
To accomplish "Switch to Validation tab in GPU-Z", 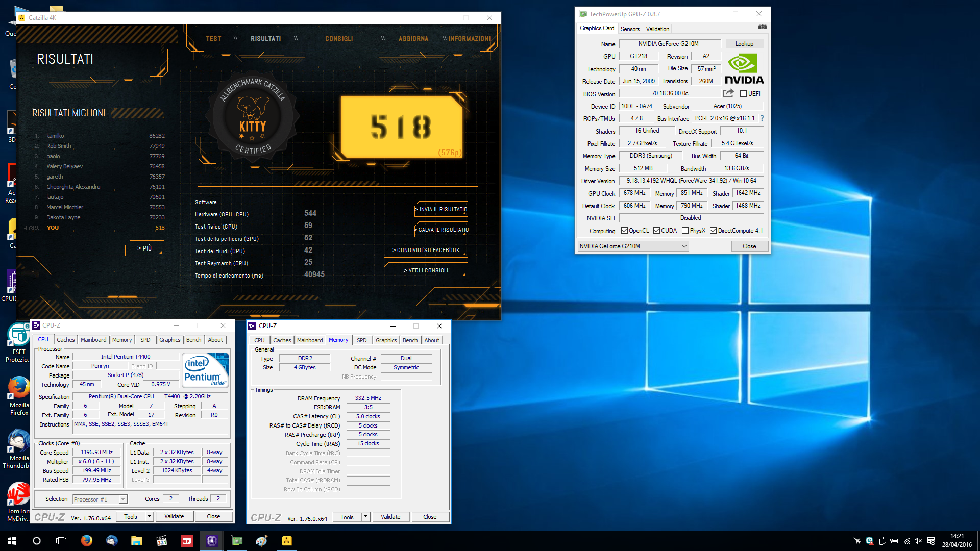I will [x=657, y=29].
